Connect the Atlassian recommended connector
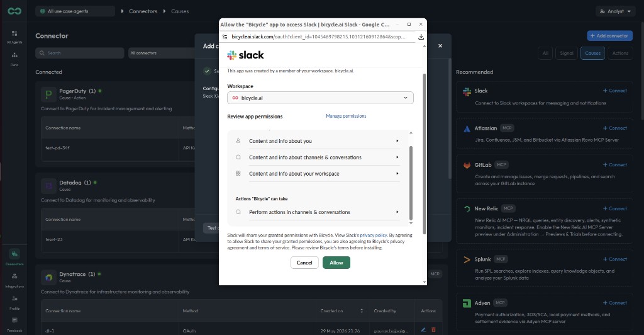Screen dimensions: 644x335 pos(615,128)
